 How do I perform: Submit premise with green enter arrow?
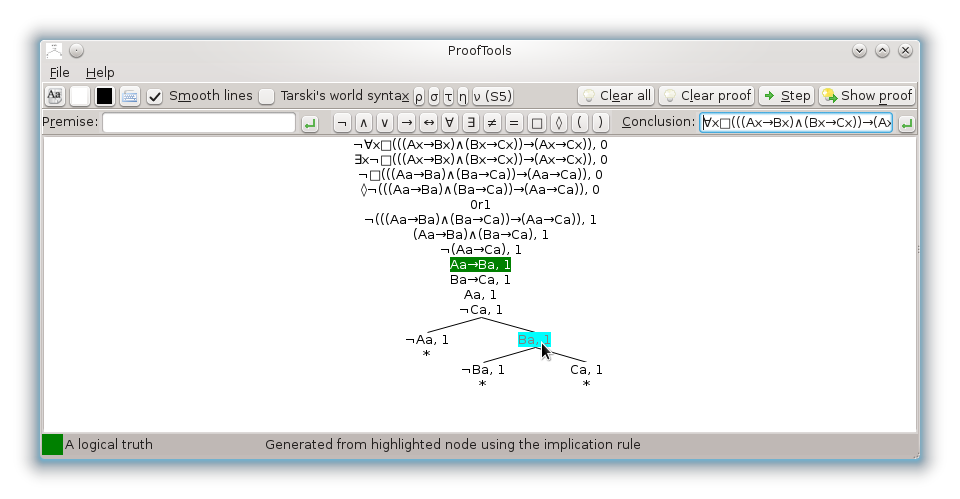(x=310, y=123)
